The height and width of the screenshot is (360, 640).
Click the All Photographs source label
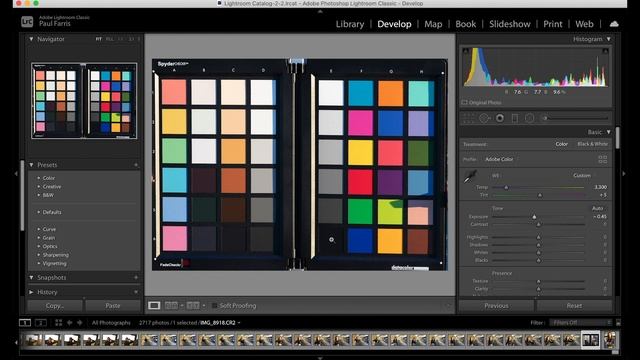click(111, 322)
